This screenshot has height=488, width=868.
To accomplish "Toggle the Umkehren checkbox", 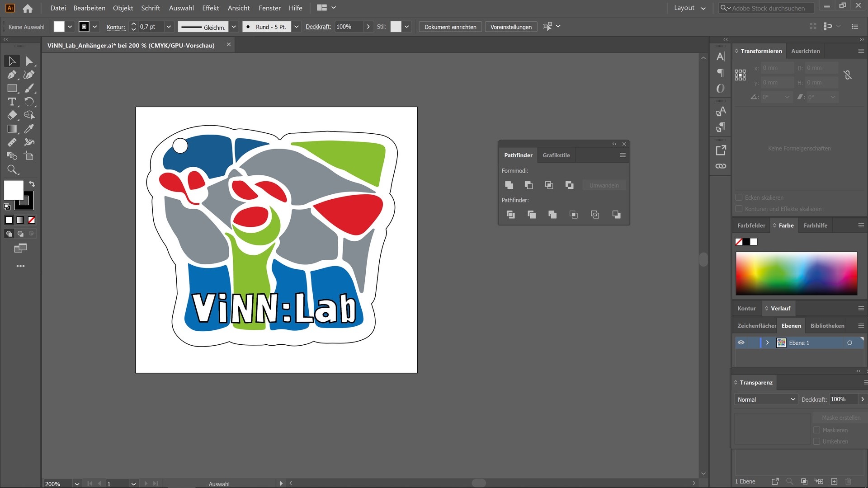I will coord(816,441).
